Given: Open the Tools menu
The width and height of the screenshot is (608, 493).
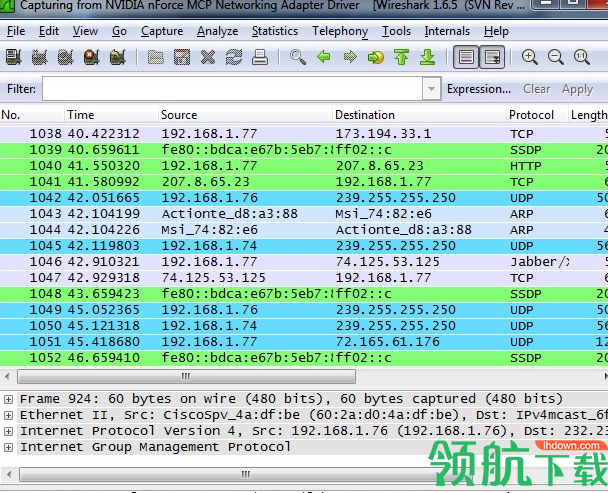Looking at the screenshot, I should [x=396, y=31].
